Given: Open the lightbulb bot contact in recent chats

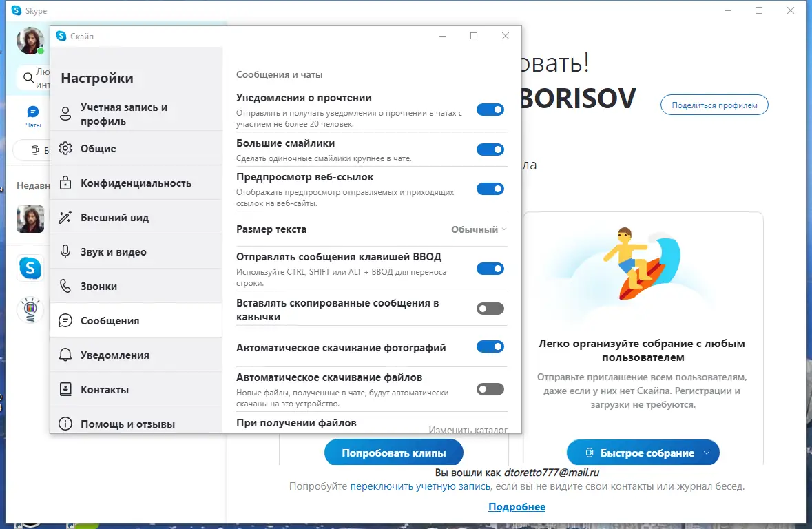Looking at the screenshot, I should (30, 310).
